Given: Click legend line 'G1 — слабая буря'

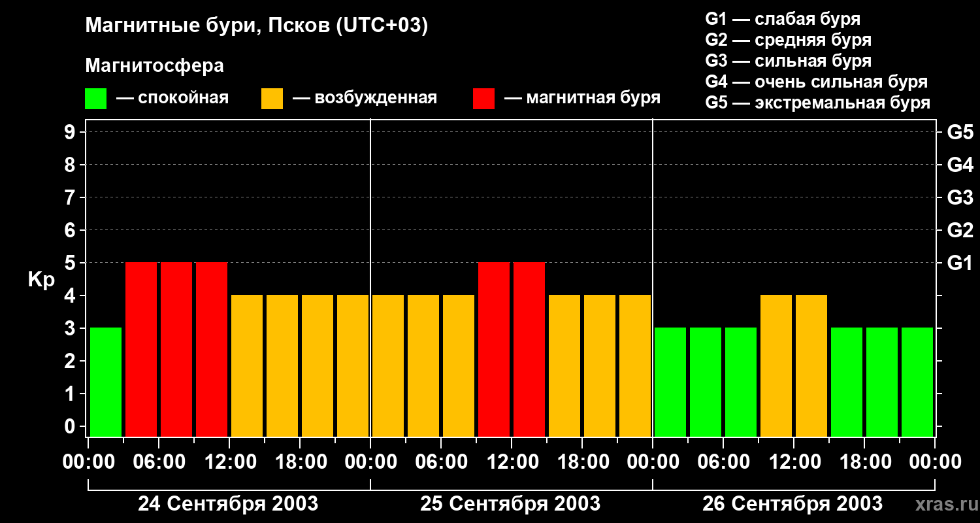Looking at the screenshot, I should coord(783,19).
